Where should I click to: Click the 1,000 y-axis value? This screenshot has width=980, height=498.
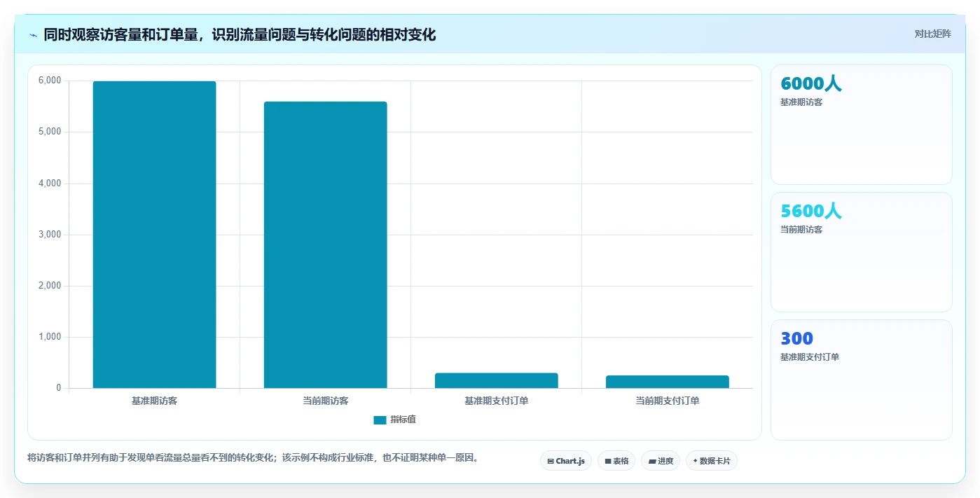pos(50,337)
